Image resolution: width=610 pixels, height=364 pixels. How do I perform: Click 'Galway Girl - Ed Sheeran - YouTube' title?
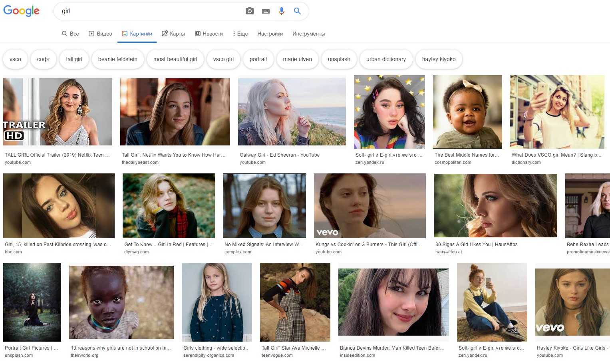[280, 155]
